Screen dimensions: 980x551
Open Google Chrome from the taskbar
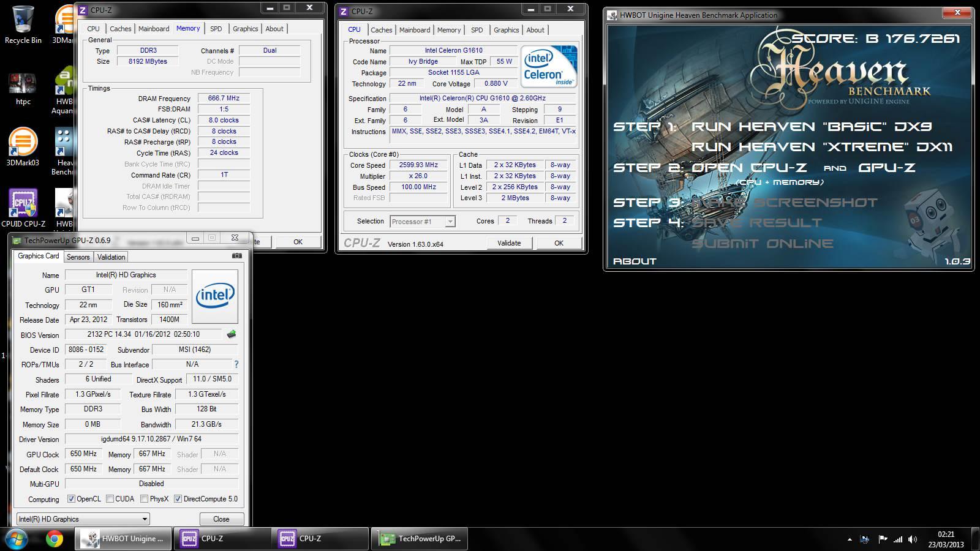pyautogui.click(x=54, y=539)
